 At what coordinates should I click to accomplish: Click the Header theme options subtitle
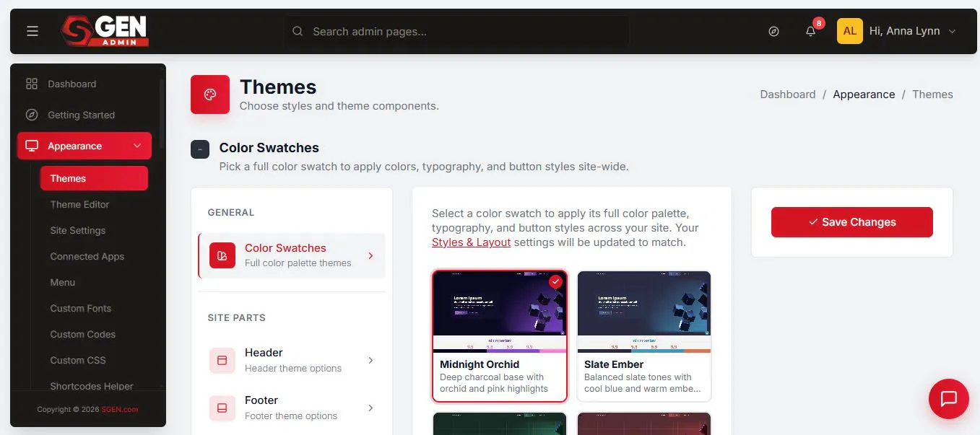[293, 369]
